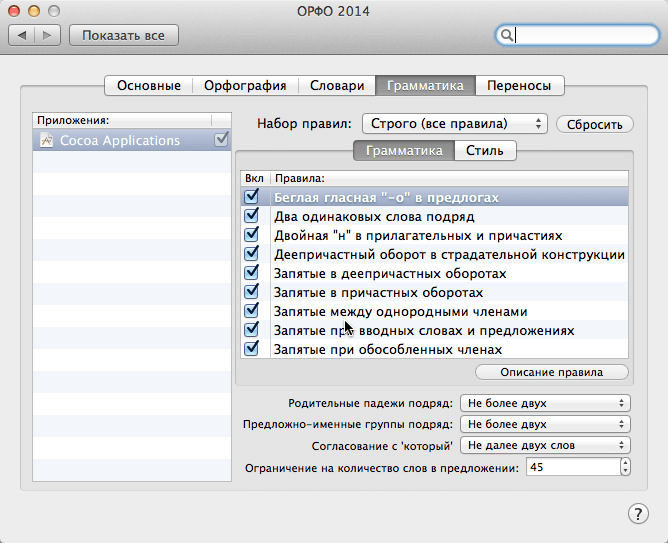Screen dimensions: 668x543
Task: Open the Словари tab
Action: [337, 86]
